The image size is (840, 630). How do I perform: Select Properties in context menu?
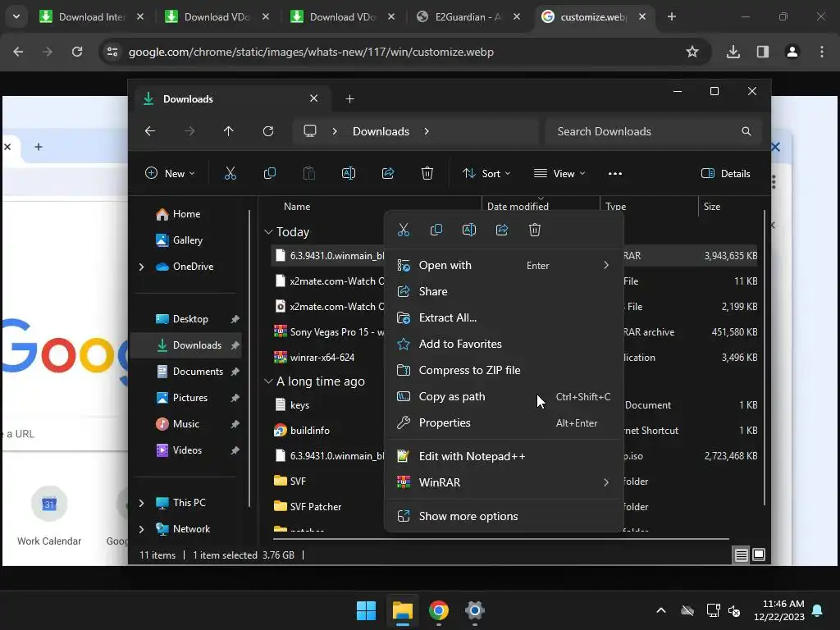point(504,422)
